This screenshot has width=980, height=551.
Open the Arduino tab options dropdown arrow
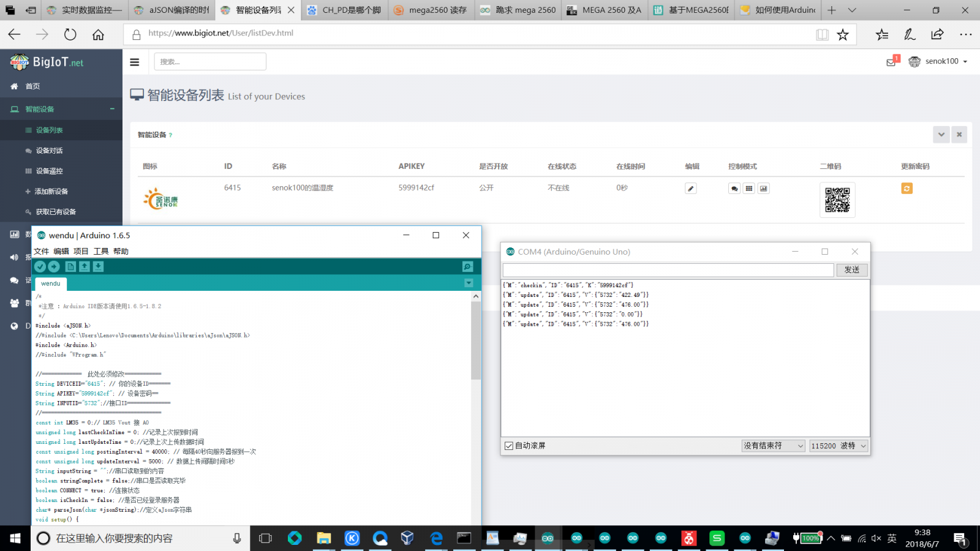[x=469, y=283]
